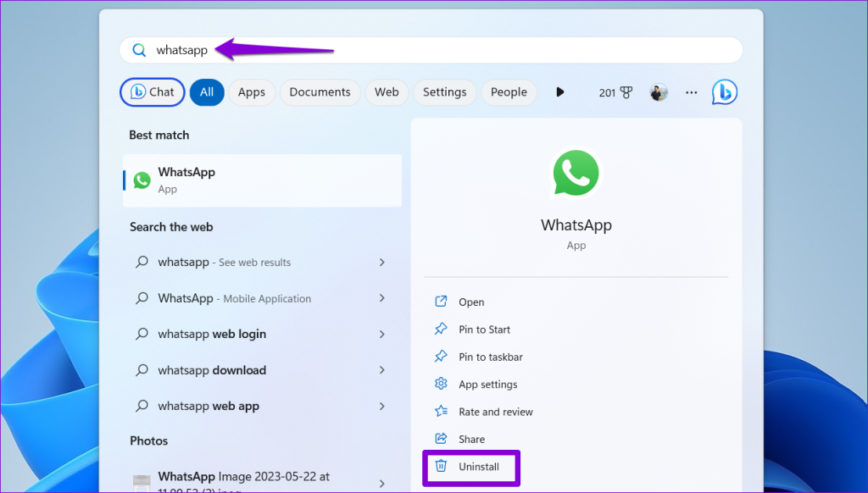This screenshot has width=868, height=493.
Task: Click the WhatsApp app title in details pane
Action: click(x=576, y=225)
